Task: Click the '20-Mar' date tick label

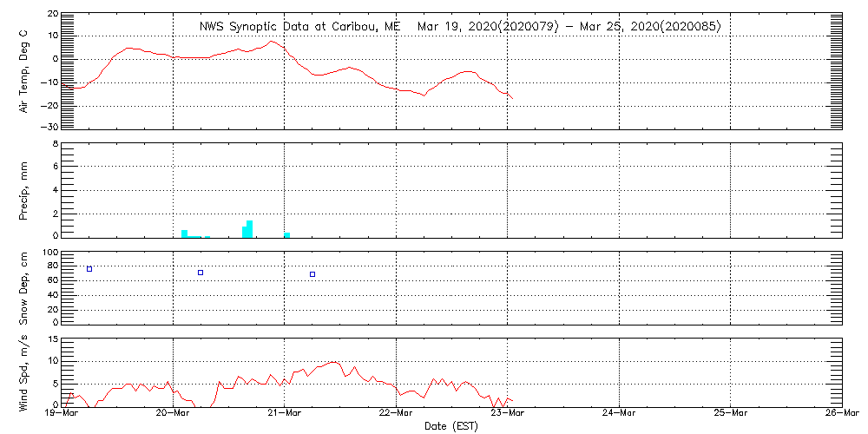Action: 174,413
